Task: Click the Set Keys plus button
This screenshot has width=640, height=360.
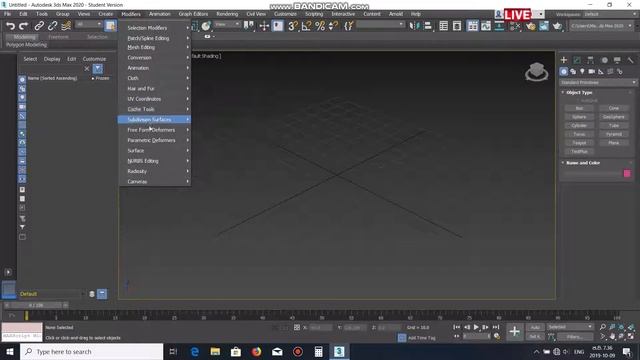Action: tap(514, 331)
